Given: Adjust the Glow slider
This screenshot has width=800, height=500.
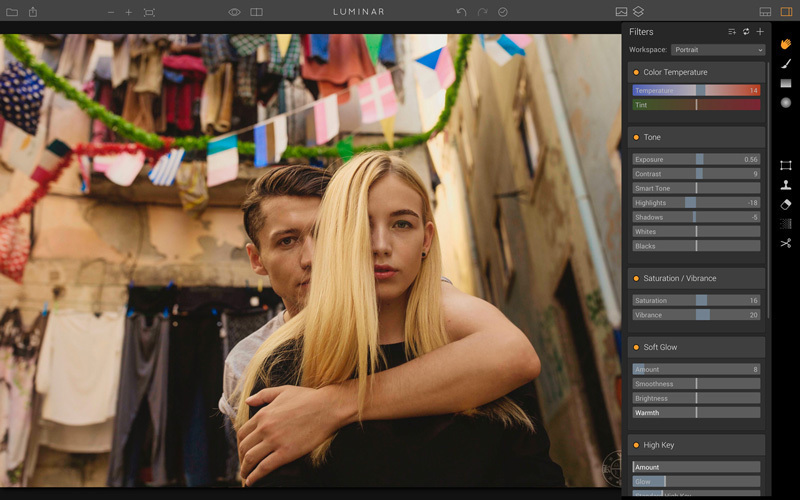Looking at the screenshot, I should click(696, 482).
